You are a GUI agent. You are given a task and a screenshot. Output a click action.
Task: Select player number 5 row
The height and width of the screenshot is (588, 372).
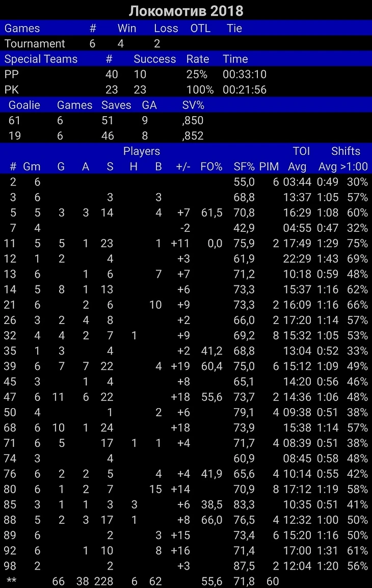[x=186, y=212]
